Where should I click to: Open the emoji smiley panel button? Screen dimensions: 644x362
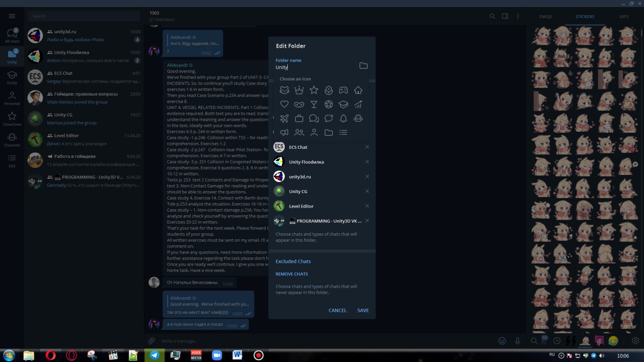[x=502, y=341]
